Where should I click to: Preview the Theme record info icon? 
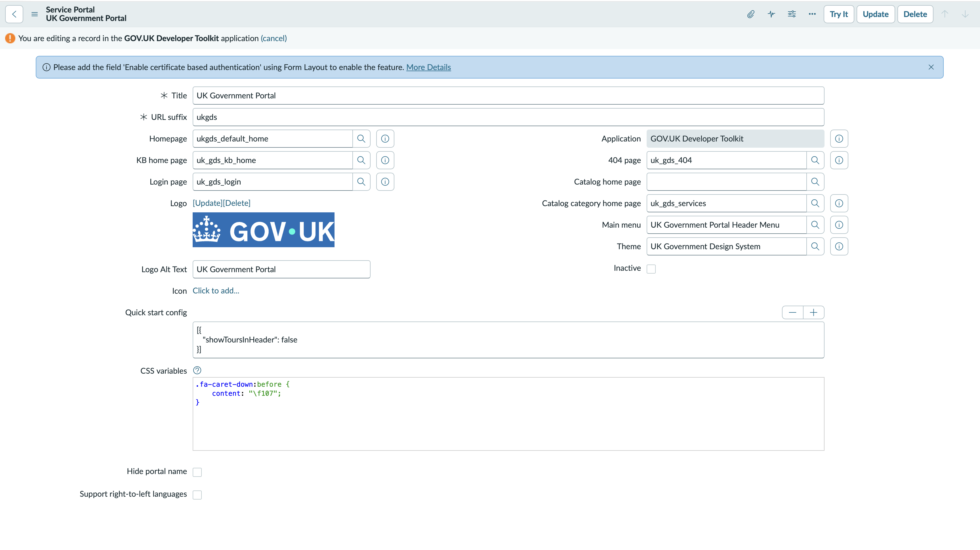tap(839, 246)
